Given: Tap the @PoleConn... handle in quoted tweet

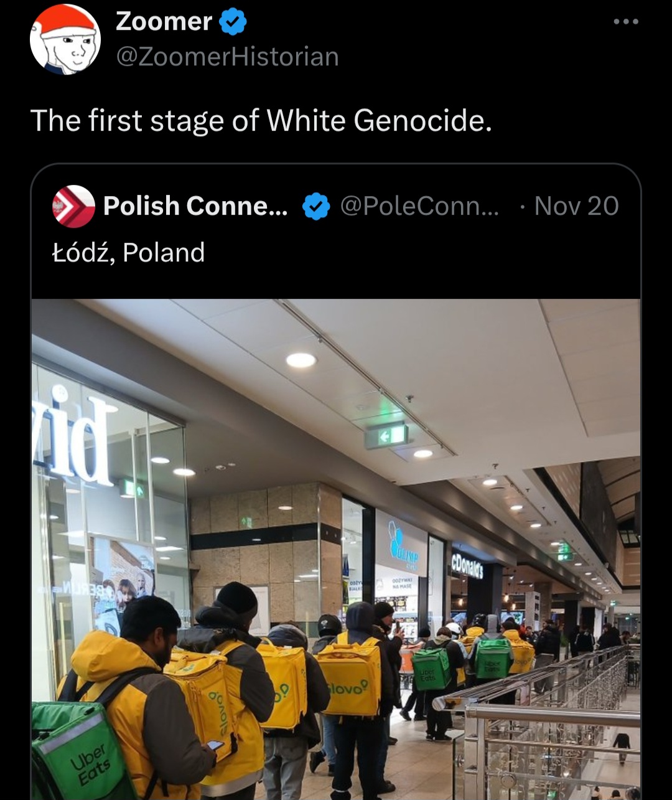Looking at the screenshot, I should (x=420, y=206).
